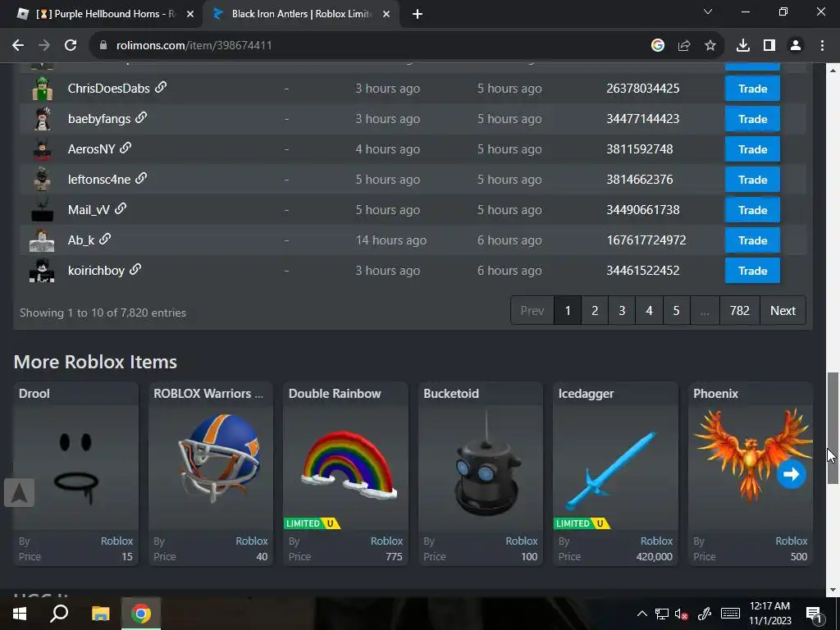This screenshot has width=840, height=630.
Task: Click Roblox creator link under Drool
Action: click(116, 541)
